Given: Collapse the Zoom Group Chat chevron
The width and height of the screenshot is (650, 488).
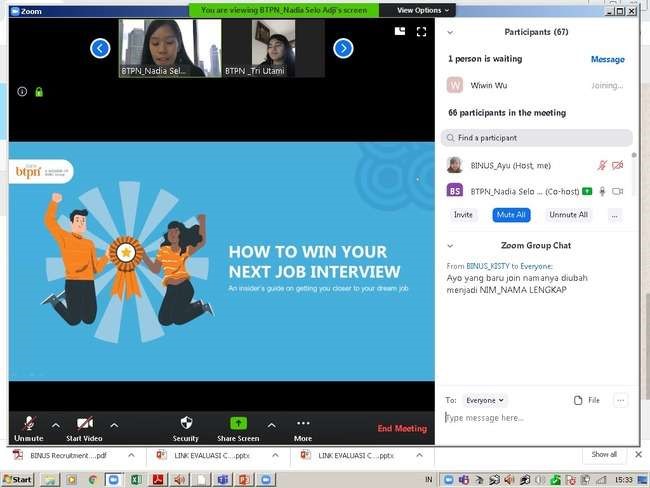Looking at the screenshot, I should point(450,246).
